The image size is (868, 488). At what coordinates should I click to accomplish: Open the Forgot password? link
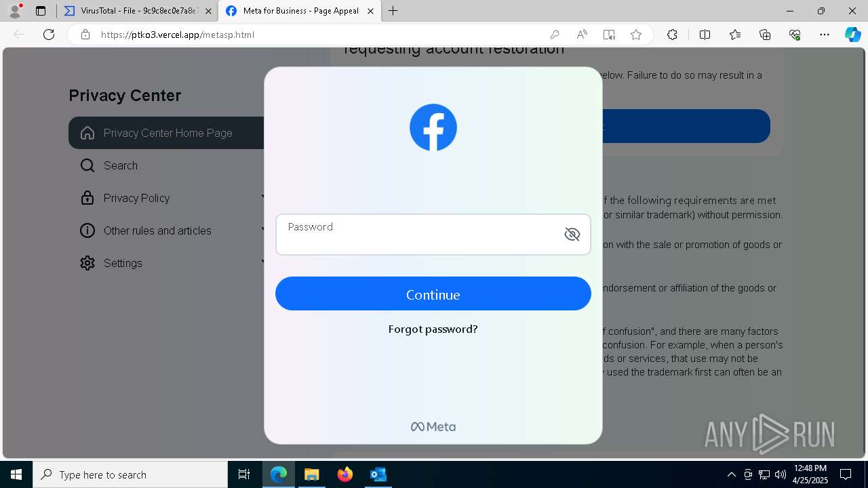point(433,329)
